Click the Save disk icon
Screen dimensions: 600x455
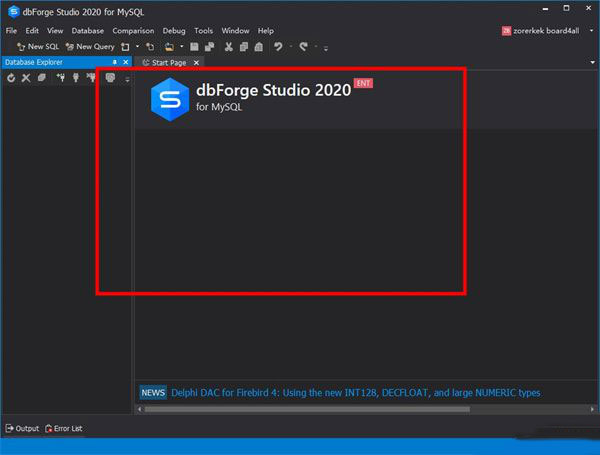[194, 47]
